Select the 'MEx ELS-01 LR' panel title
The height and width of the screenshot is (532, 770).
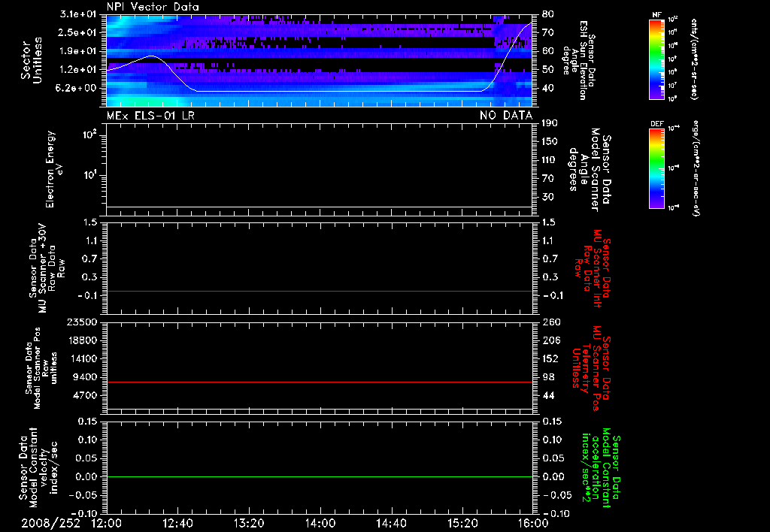click(x=150, y=115)
